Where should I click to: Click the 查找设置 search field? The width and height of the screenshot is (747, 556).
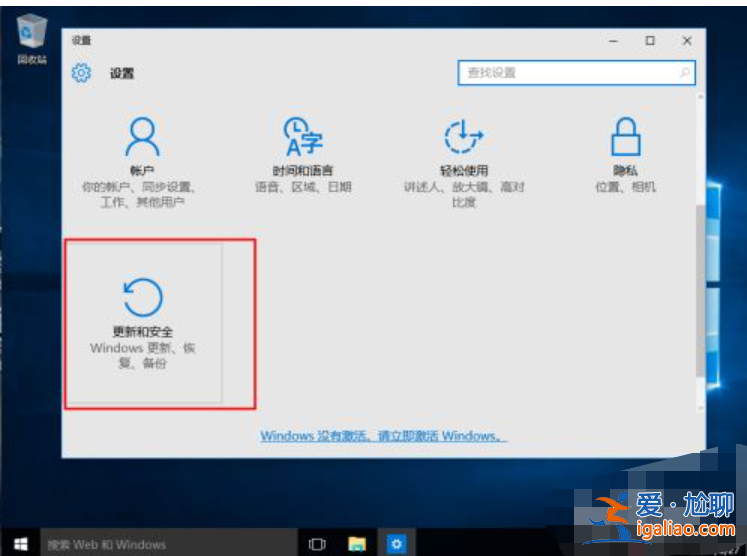click(x=576, y=73)
